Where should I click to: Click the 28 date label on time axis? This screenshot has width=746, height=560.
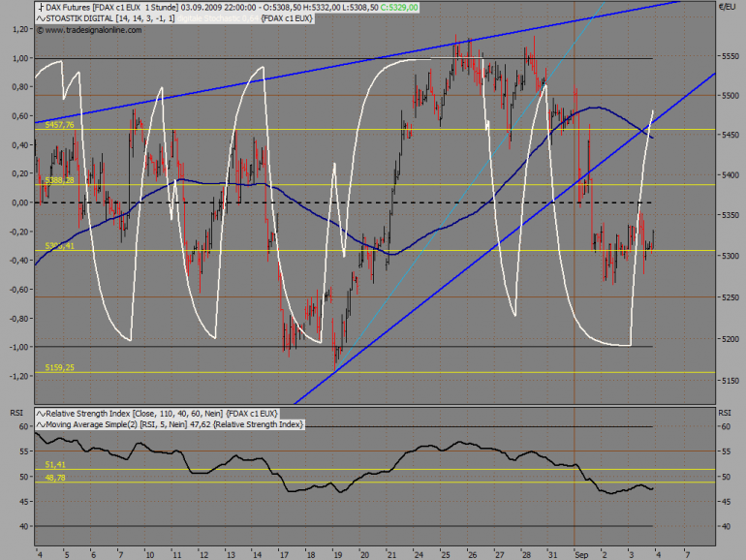526,555
